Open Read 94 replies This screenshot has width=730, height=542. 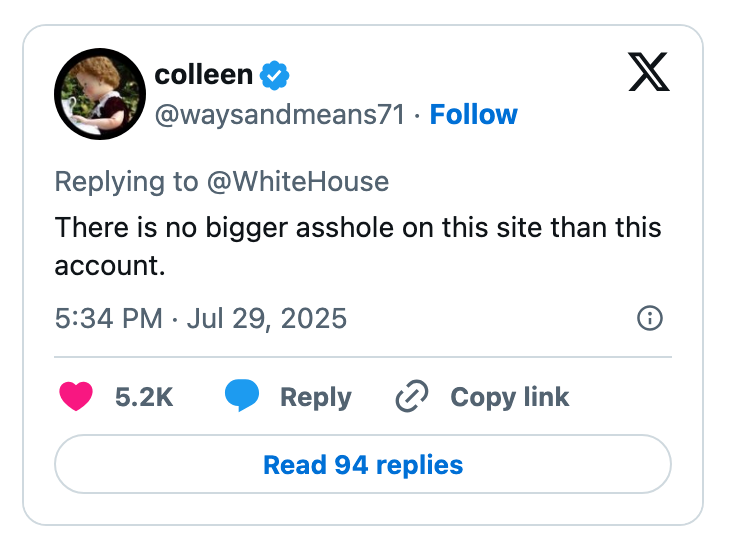362,465
